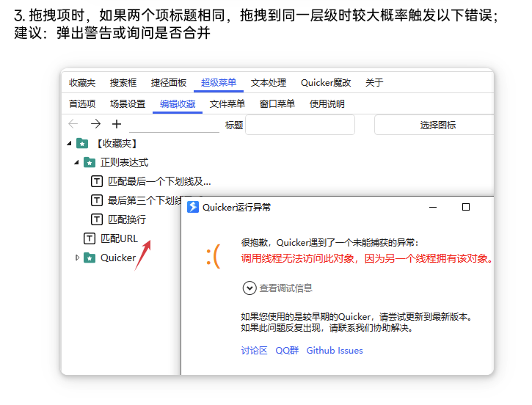
Task: Open the 捷径面板 tab
Action: click(x=169, y=83)
